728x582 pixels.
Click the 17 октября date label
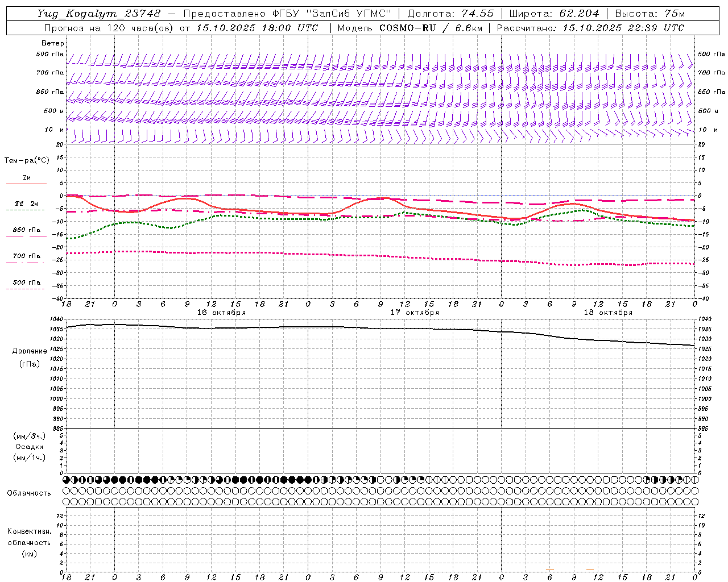point(415,313)
